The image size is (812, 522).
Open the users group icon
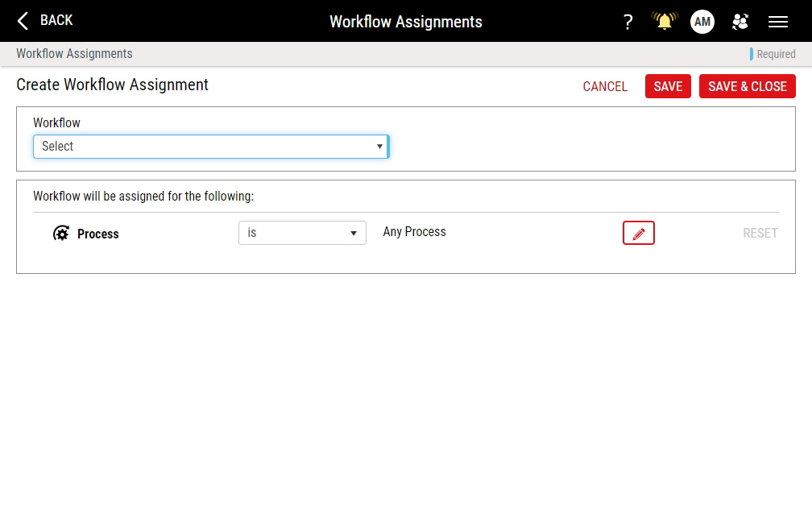tap(740, 22)
